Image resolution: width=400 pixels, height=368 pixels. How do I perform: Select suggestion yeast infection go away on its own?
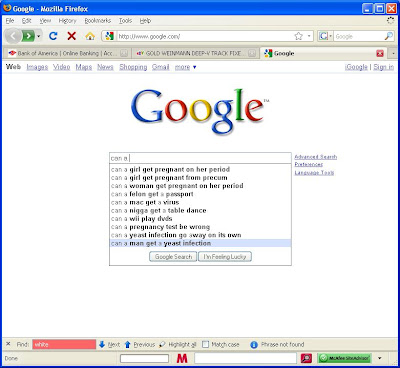200,235
